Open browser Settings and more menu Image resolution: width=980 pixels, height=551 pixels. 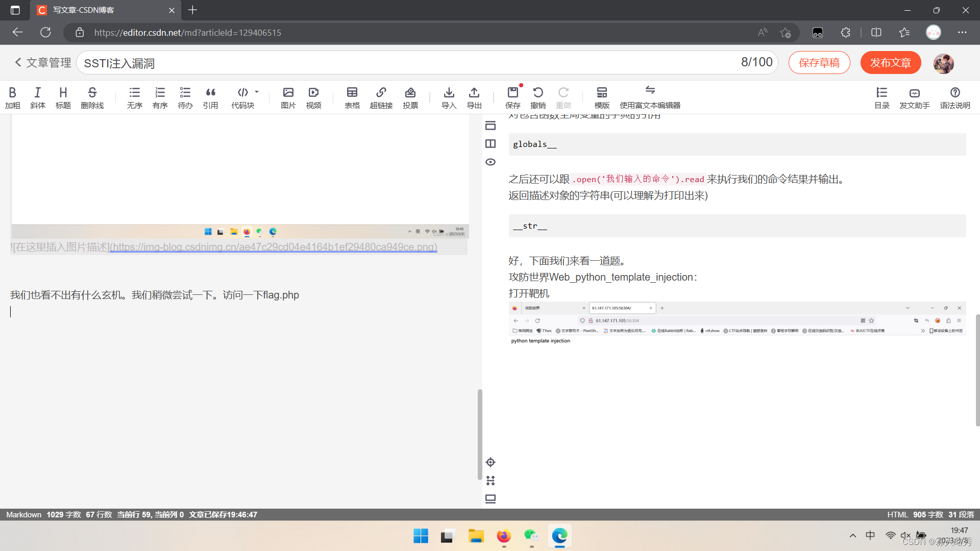coord(962,32)
